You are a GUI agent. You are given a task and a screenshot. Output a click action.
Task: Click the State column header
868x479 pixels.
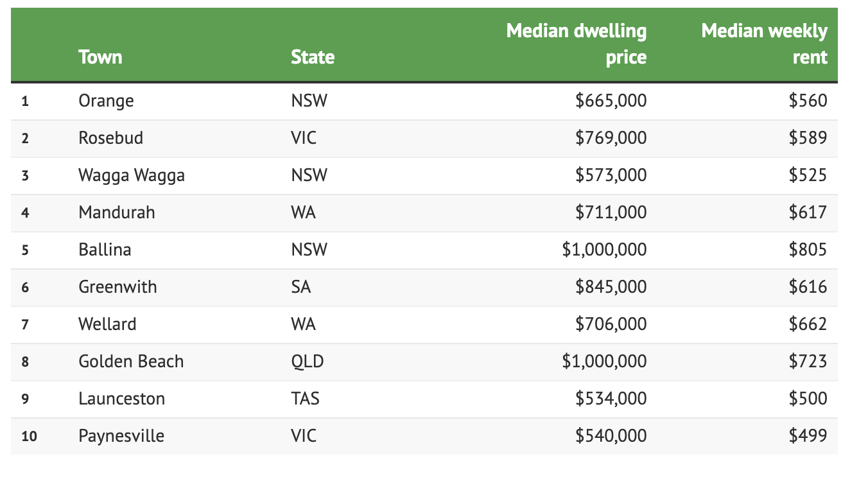tap(312, 57)
